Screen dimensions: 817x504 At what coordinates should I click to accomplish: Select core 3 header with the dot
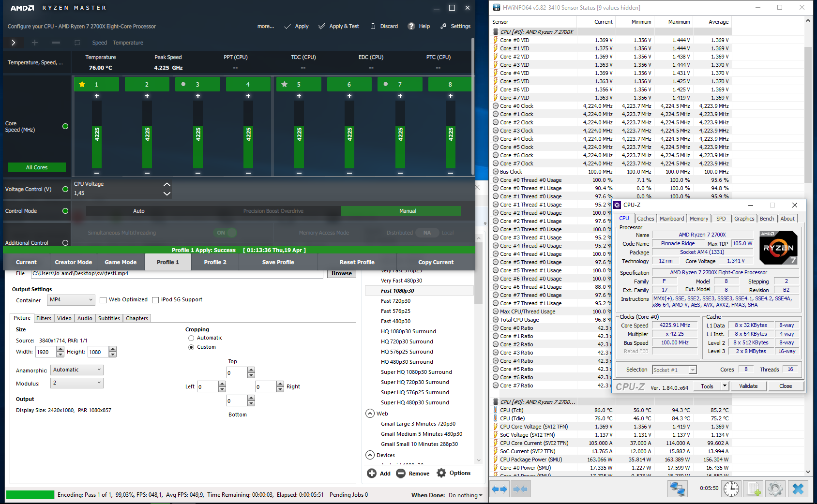coord(197,84)
